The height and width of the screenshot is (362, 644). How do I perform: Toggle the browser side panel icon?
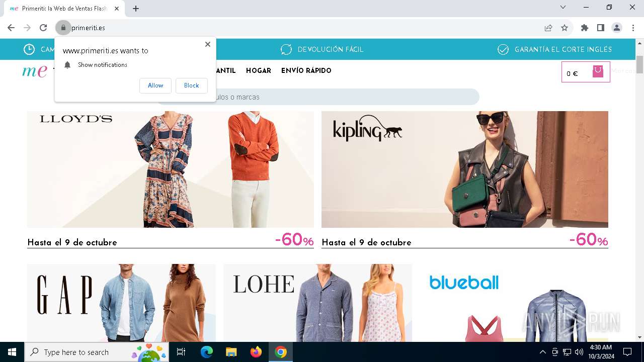[x=601, y=28]
